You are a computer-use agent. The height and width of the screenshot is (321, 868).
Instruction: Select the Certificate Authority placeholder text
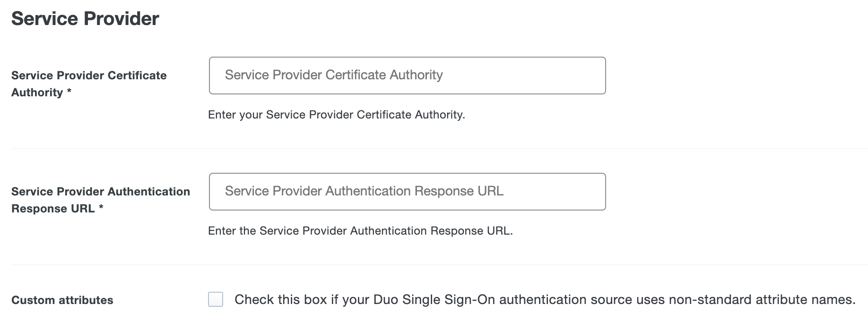pyautogui.click(x=333, y=75)
